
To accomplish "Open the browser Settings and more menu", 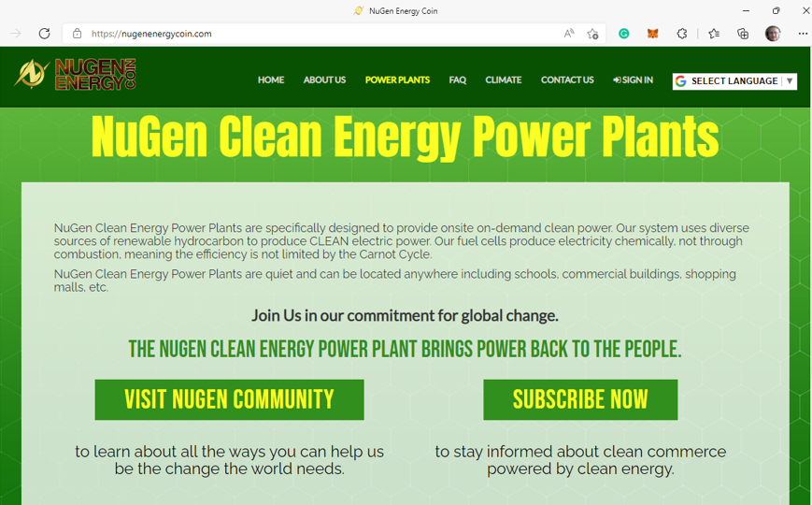I will click(802, 34).
